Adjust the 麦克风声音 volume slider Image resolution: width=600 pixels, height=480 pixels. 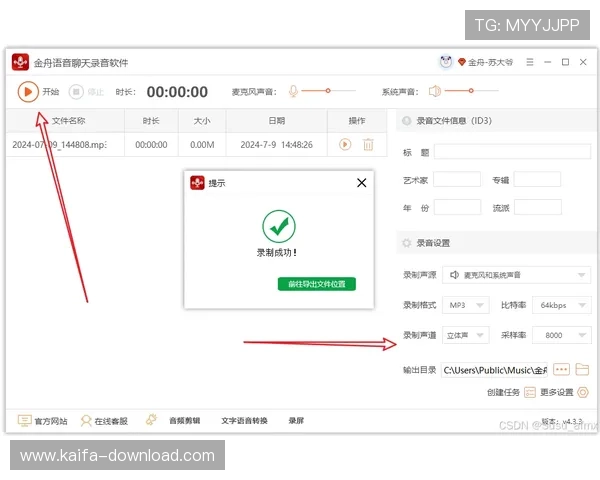(x=328, y=91)
